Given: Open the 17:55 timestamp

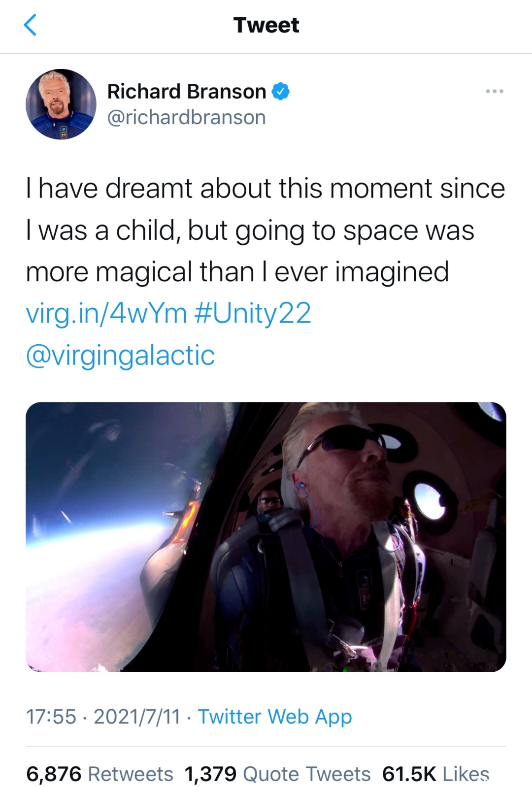Looking at the screenshot, I should point(51,717).
